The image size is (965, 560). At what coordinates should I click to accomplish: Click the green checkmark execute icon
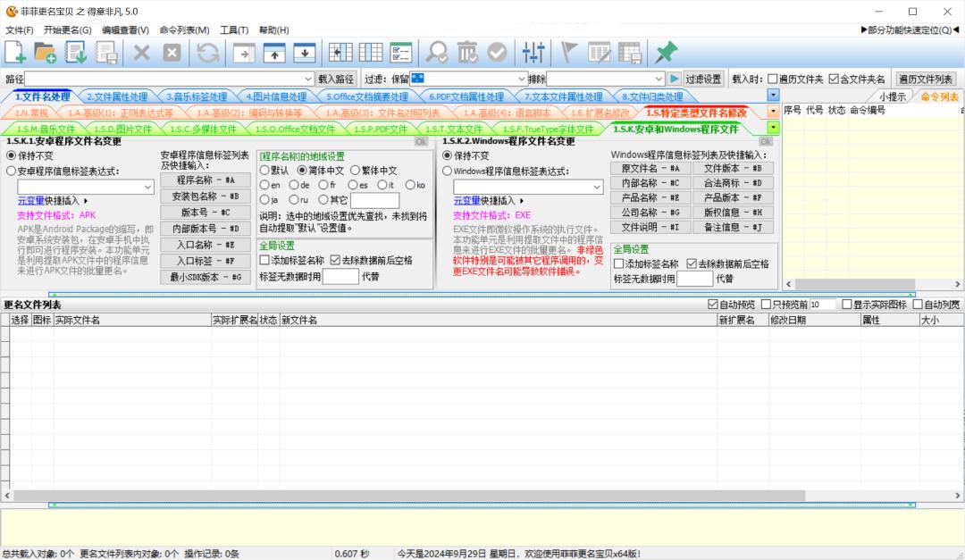(x=499, y=52)
